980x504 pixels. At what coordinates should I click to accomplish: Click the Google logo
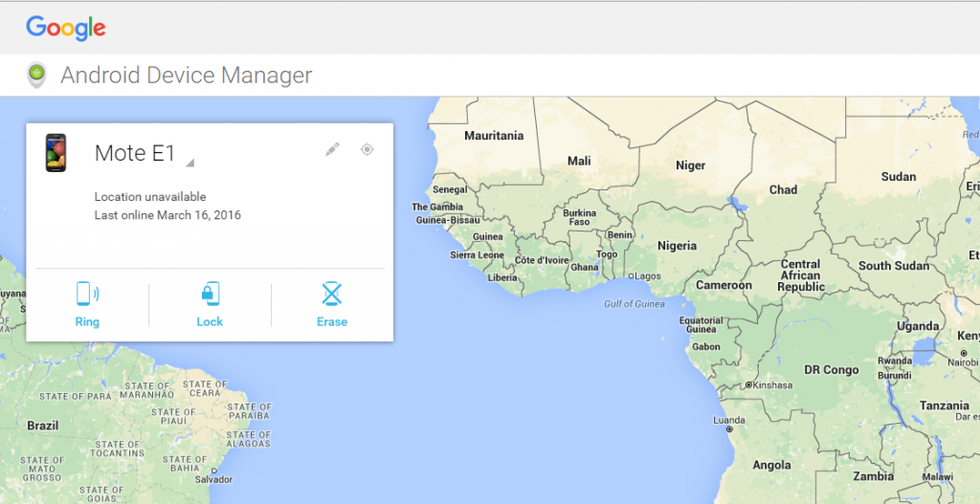click(66, 28)
